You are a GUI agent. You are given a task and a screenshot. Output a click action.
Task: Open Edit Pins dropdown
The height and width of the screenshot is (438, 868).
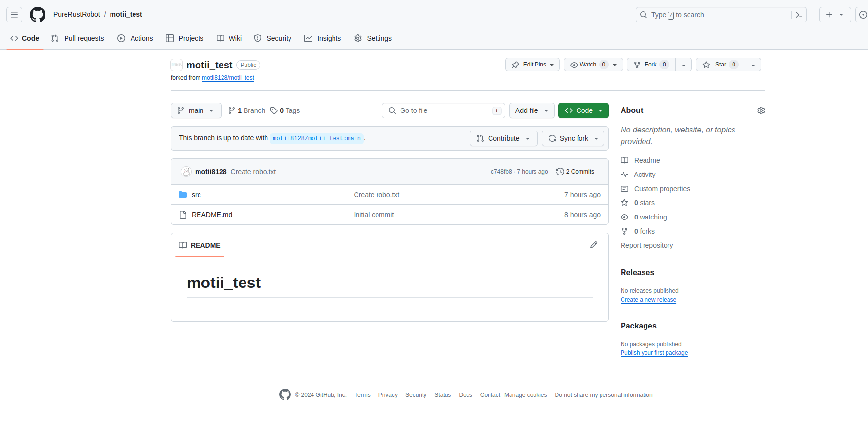coord(533,65)
